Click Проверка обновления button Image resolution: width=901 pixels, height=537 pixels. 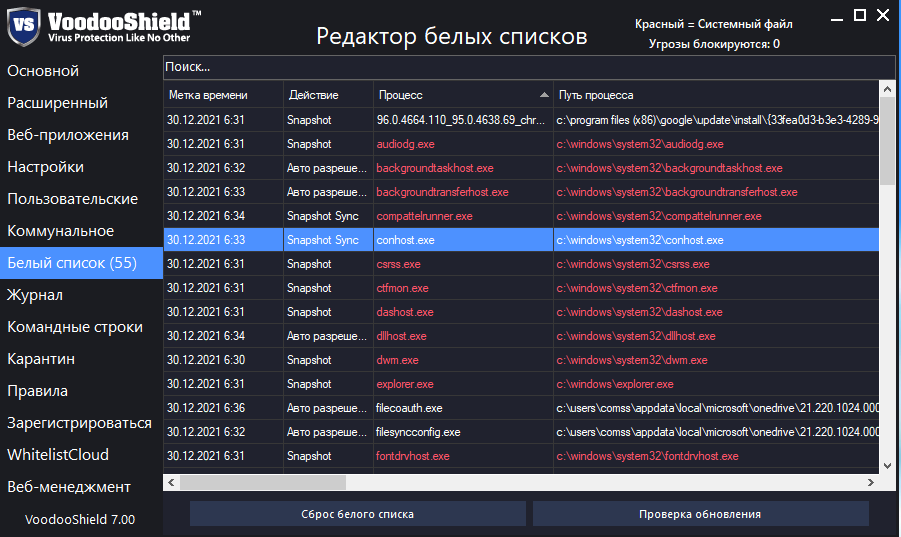(700, 514)
